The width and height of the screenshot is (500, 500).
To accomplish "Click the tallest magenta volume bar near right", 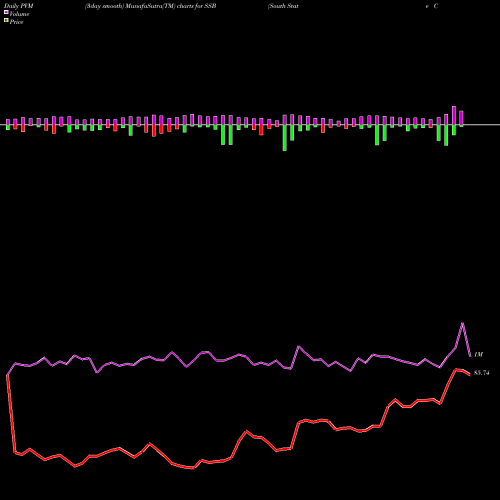I will pyautogui.click(x=454, y=115).
